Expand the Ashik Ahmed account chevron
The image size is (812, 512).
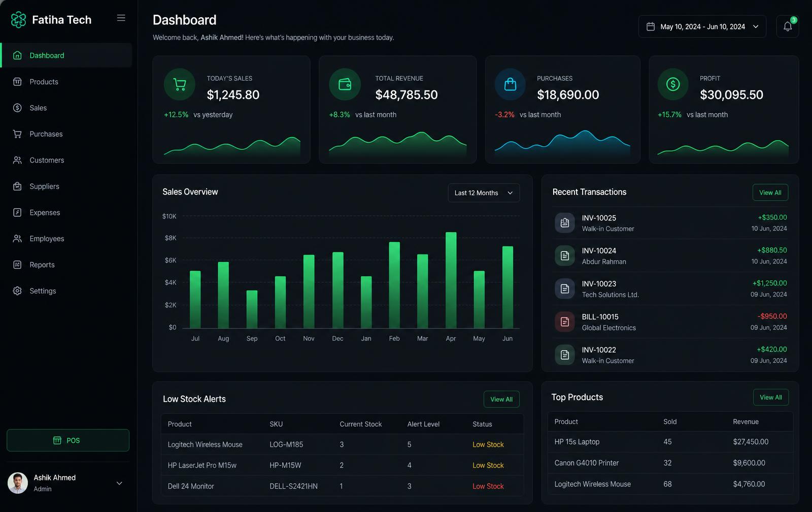tap(119, 483)
